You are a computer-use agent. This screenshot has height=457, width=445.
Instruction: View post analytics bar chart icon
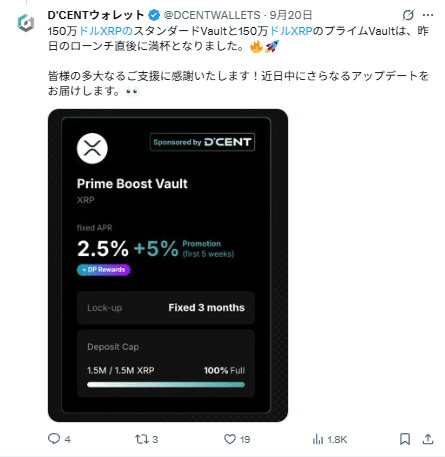point(318,439)
